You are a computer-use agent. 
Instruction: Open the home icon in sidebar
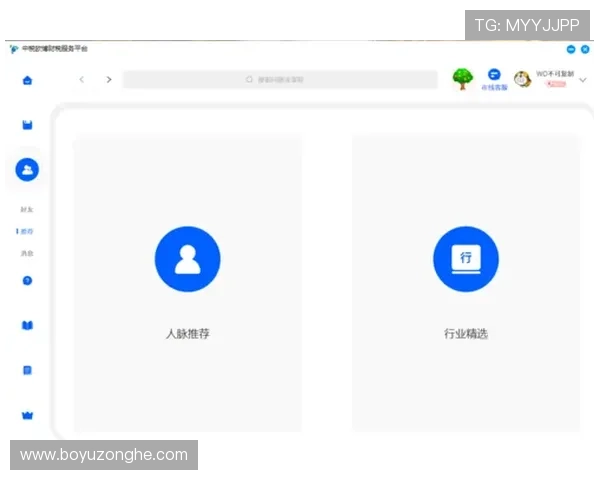(x=27, y=80)
